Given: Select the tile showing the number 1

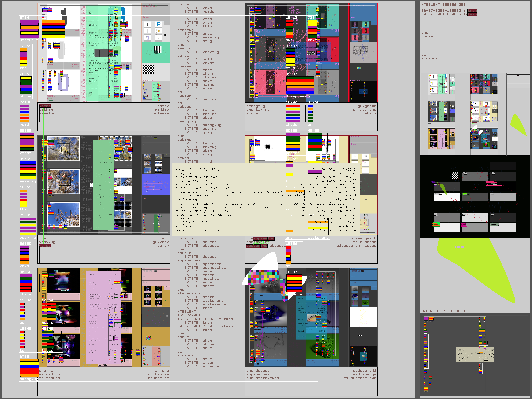Looking at the screenshot, I should click(x=148, y=24).
